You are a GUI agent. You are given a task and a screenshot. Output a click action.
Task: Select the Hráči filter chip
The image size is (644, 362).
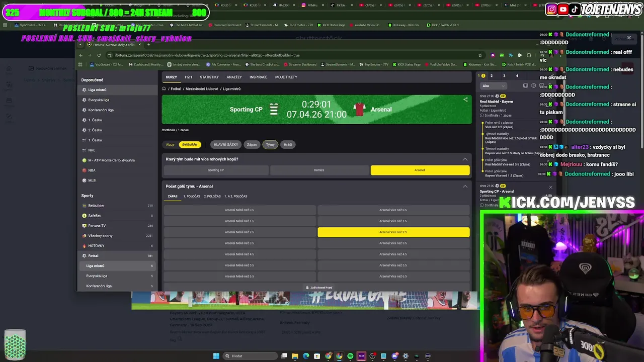[x=288, y=145]
